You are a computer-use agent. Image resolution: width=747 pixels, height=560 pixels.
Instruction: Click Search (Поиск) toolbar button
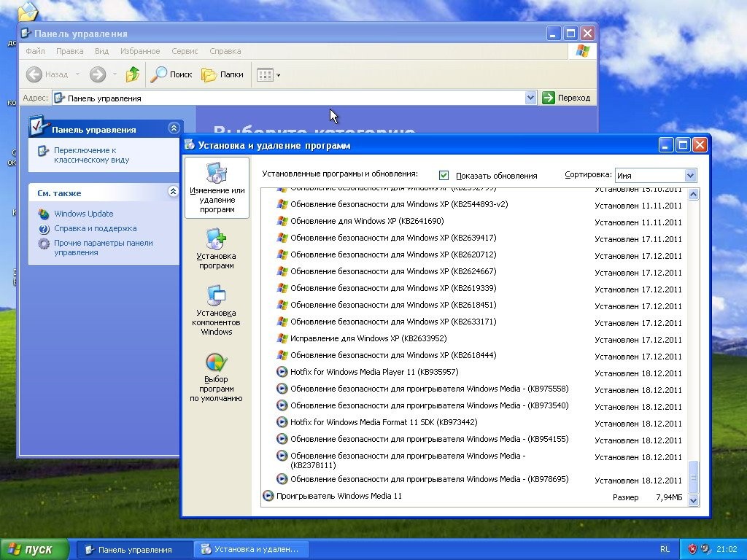171,74
